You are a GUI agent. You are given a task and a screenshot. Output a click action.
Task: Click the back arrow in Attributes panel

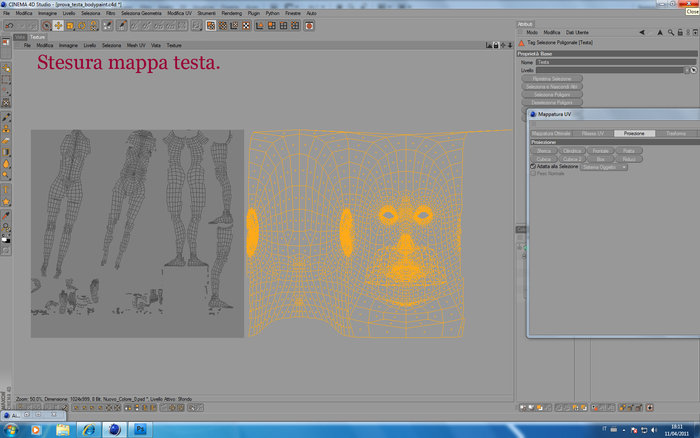[x=642, y=33]
